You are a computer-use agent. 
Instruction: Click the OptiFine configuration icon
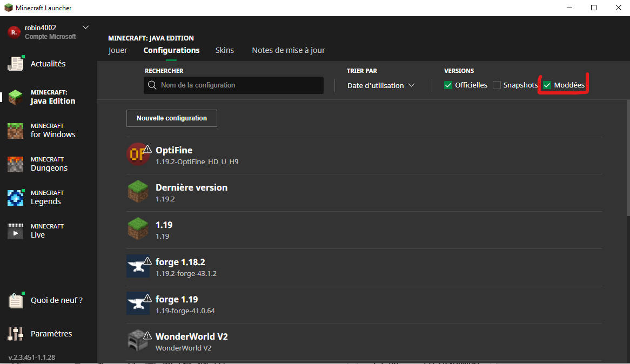pos(137,154)
